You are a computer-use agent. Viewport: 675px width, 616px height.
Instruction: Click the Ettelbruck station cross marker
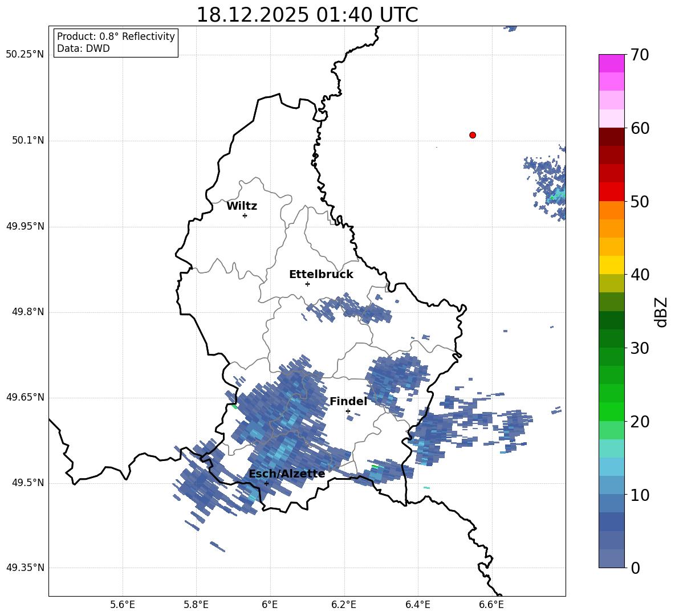307,284
